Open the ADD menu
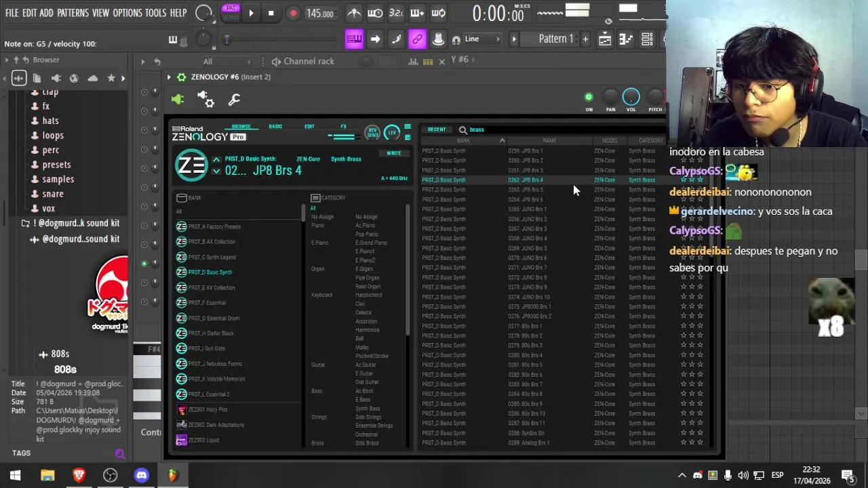This screenshot has height=488, width=868. [x=46, y=13]
